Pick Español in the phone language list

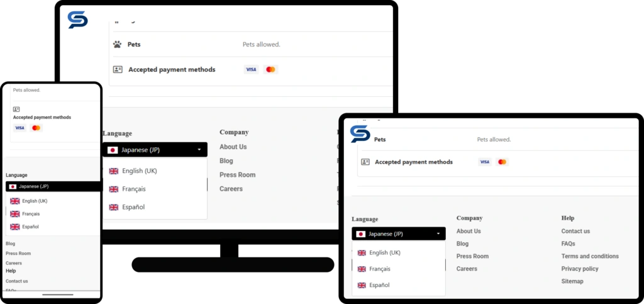[30, 227]
